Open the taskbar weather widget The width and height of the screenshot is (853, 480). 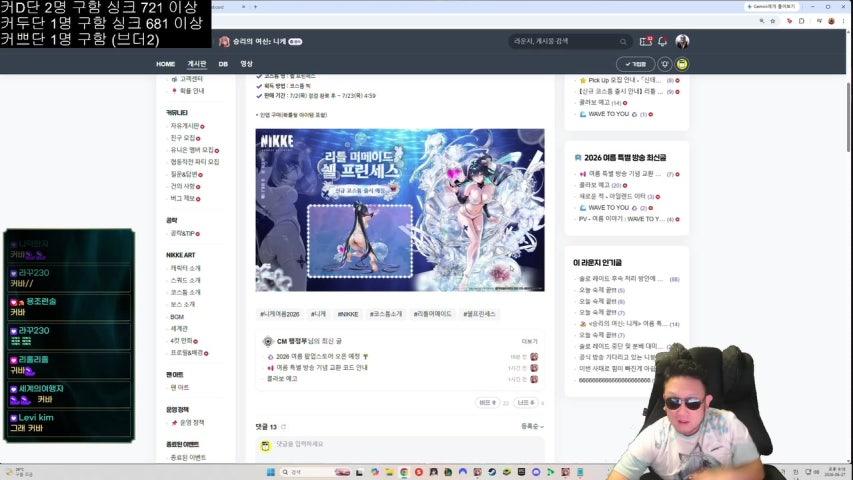20,472
